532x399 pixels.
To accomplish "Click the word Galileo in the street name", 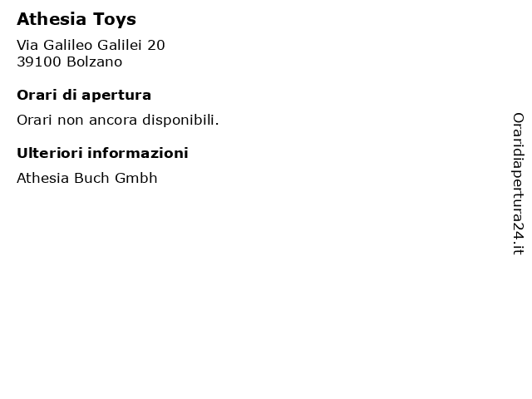I will (68, 45).
